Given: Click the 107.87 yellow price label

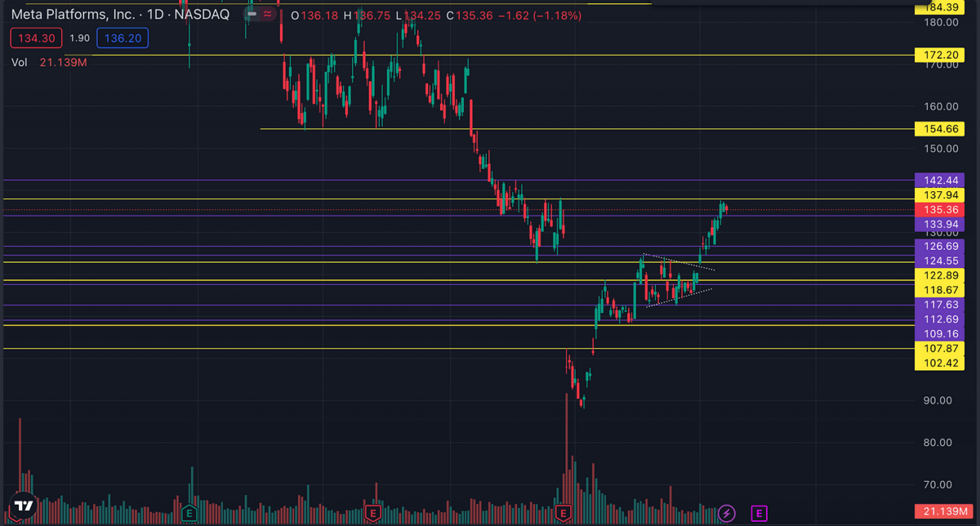Looking at the screenshot, I should point(941,348).
